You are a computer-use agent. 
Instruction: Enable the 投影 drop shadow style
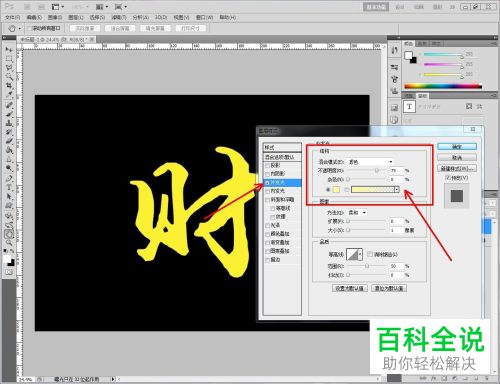pos(267,166)
